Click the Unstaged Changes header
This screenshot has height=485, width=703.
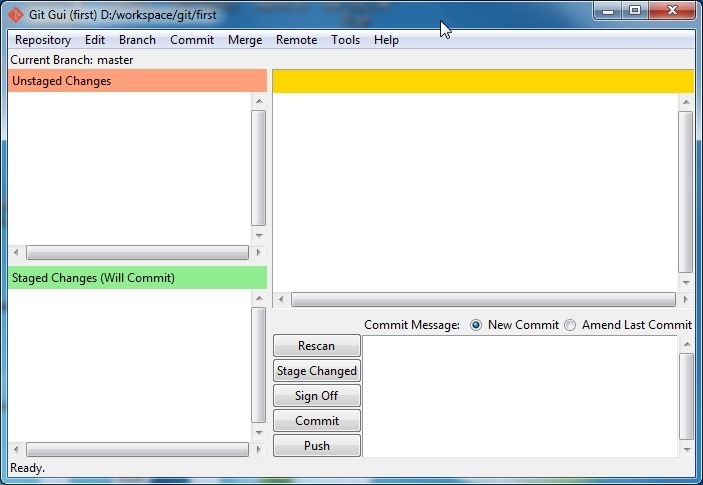[x=137, y=81]
